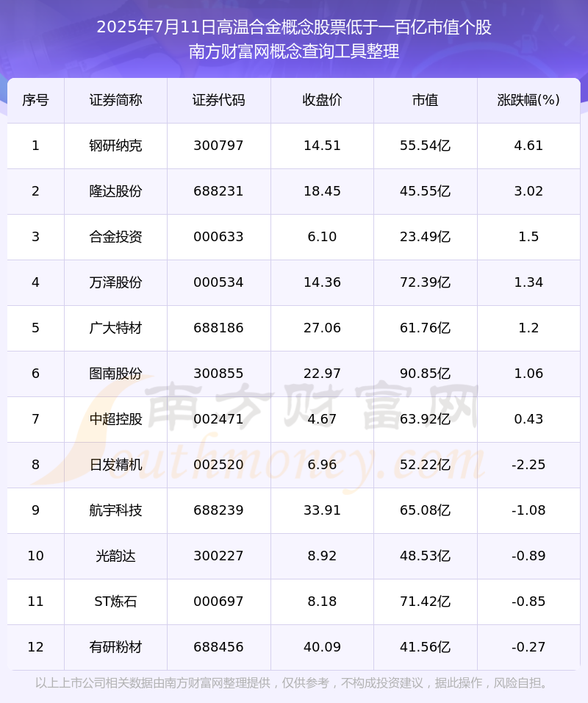
Task: Click change value 4.61
Action: click(x=529, y=146)
